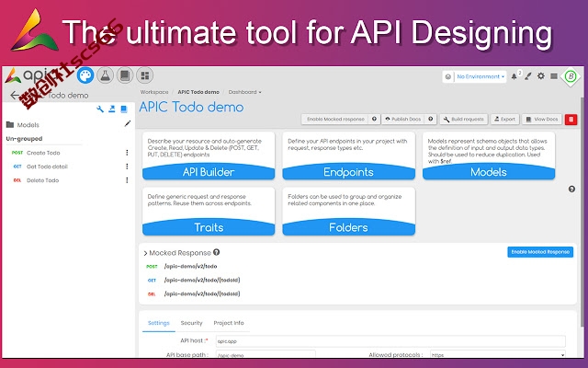588x368 pixels.
Task: Click the blue book icon in sidebar
Action: coord(124,109)
